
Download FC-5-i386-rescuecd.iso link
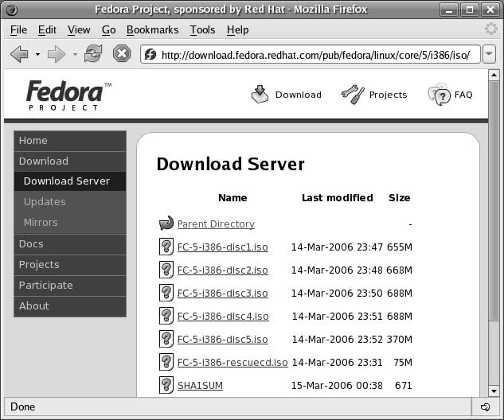tap(232, 362)
